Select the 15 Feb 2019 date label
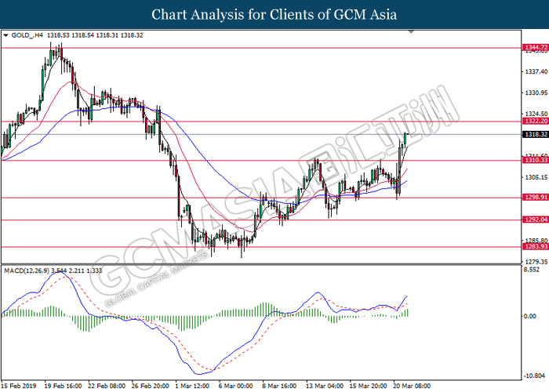The image size is (549, 392). click(20, 386)
